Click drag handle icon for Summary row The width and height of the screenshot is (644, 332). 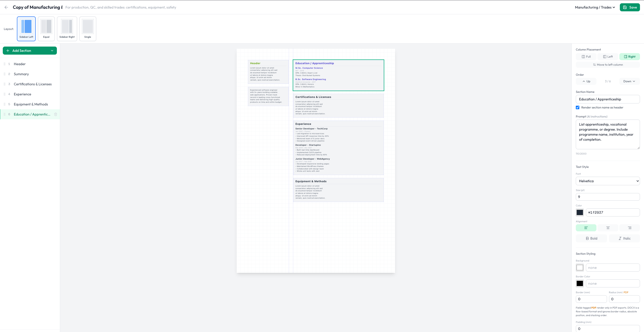pyautogui.click(x=4, y=74)
